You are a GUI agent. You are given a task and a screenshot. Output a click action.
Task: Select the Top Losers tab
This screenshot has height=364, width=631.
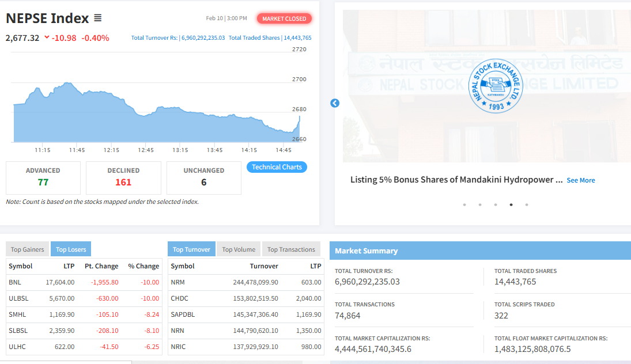[71, 249]
